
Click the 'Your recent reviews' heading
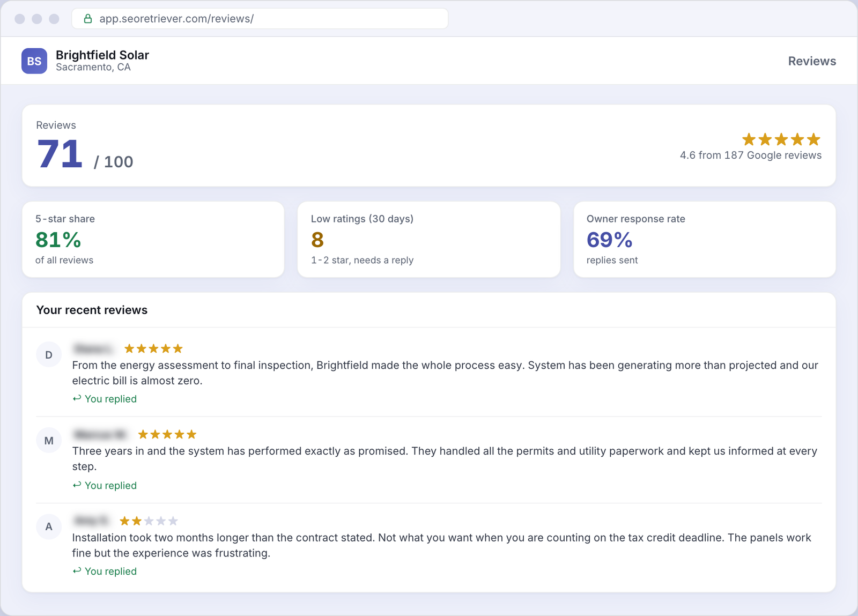pos(92,310)
